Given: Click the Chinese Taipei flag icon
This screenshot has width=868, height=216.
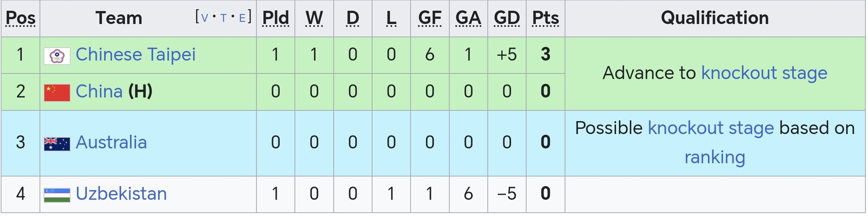Looking at the screenshot, I should pyautogui.click(x=57, y=56).
